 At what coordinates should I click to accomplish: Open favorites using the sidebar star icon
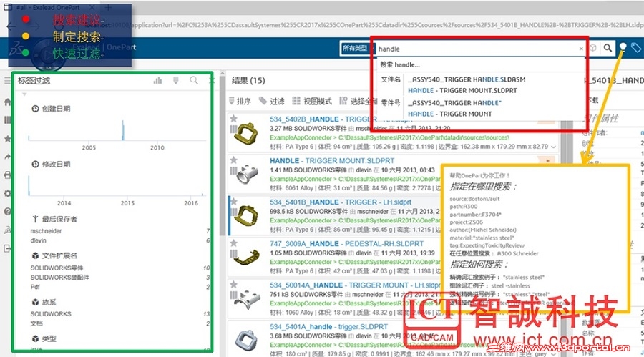(7, 139)
